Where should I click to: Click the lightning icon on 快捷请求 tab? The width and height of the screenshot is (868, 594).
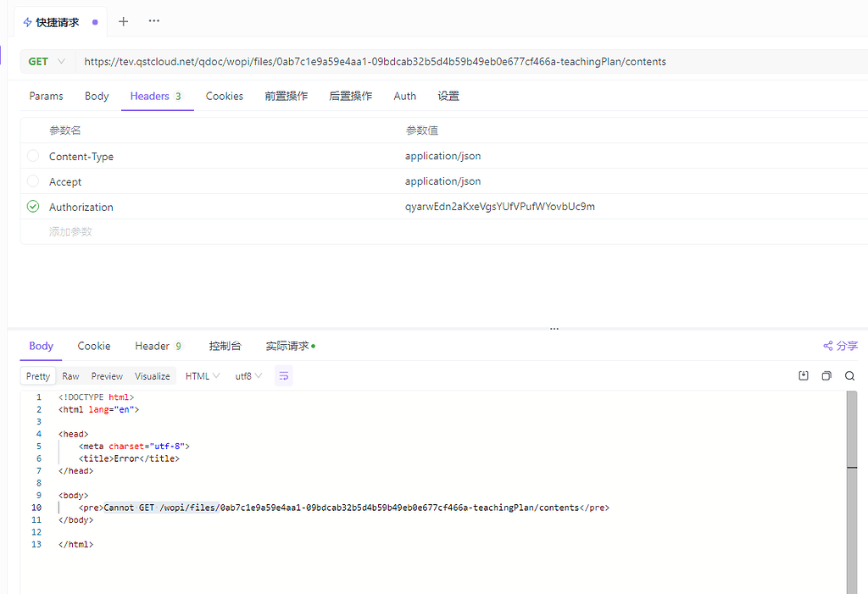point(26,21)
